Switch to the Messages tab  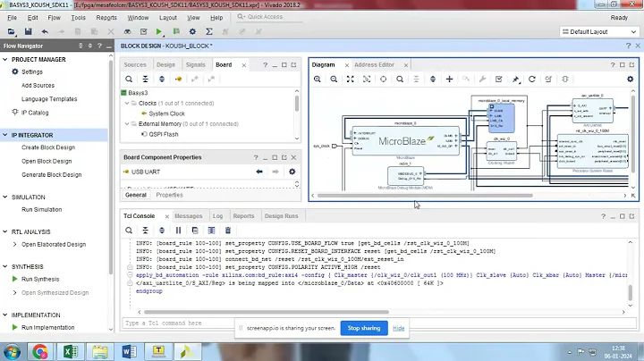click(189, 216)
